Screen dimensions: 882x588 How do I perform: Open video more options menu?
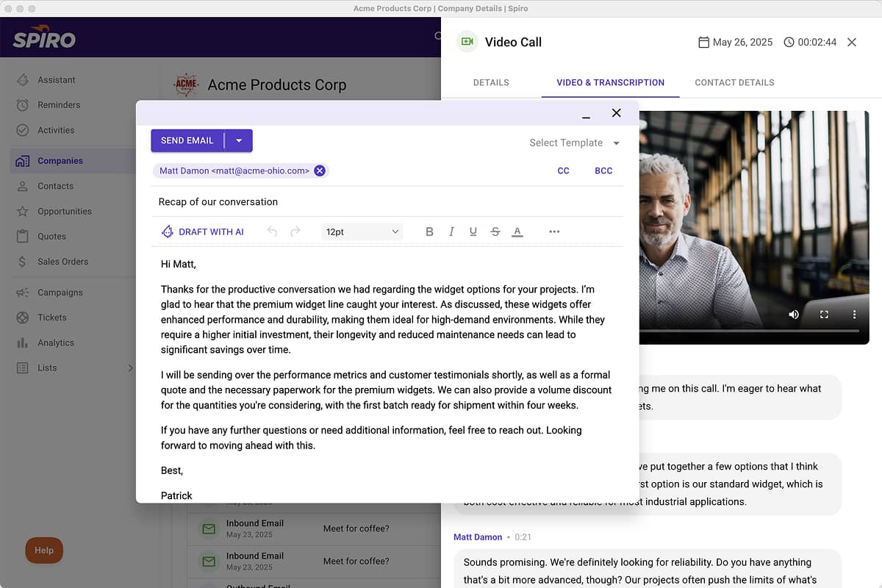click(854, 315)
